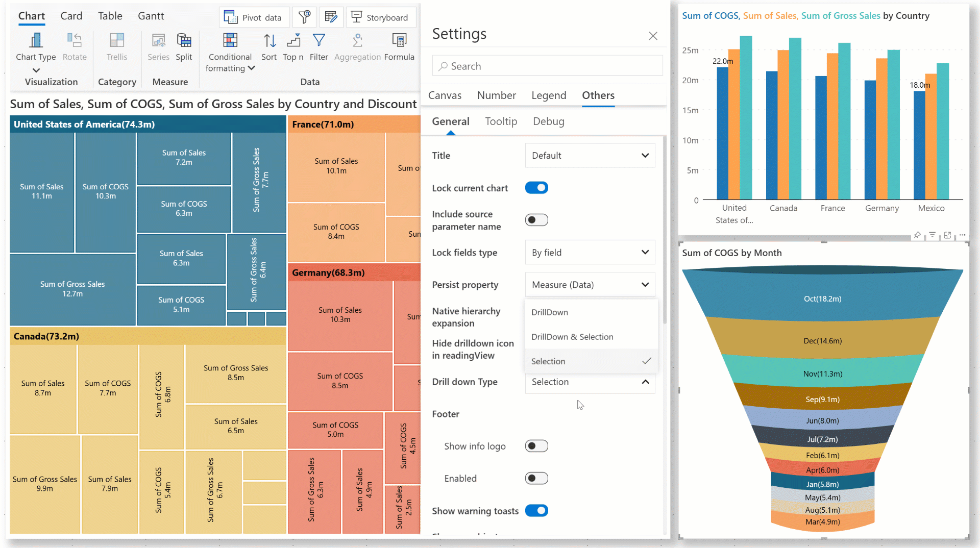Turn off Show warning toasts
The image size is (980, 548).
[x=536, y=511]
